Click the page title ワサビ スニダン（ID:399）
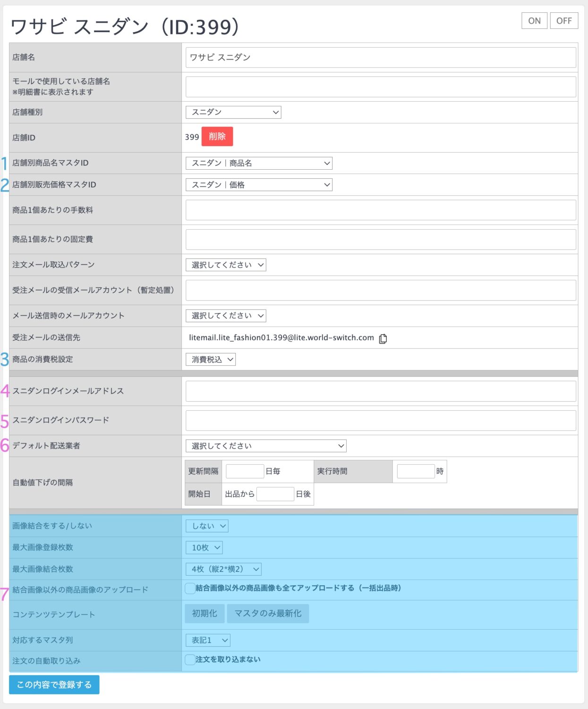The image size is (588, 709). (x=125, y=26)
